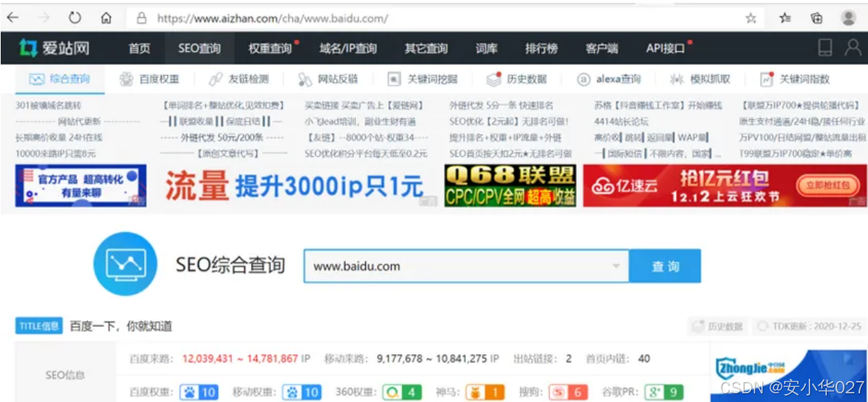Click the orange 神马 badge showing 1
The image size is (868, 402).
(x=485, y=392)
